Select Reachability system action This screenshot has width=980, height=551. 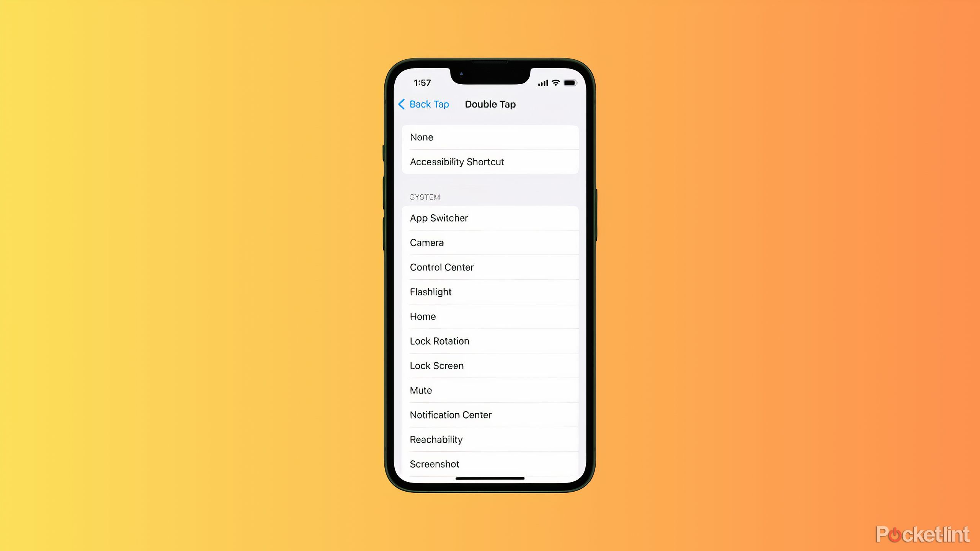click(489, 439)
